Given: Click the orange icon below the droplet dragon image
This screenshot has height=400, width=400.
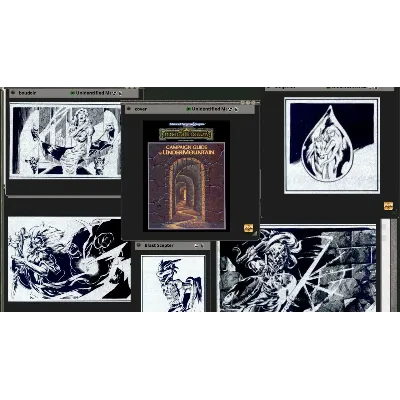Looking at the screenshot, I should (388, 206).
